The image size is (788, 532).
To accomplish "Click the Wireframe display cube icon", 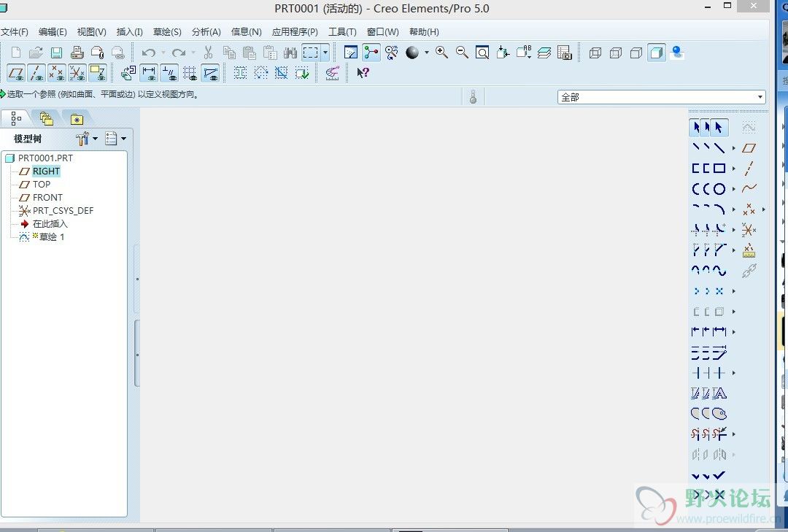I will [595, 53].
